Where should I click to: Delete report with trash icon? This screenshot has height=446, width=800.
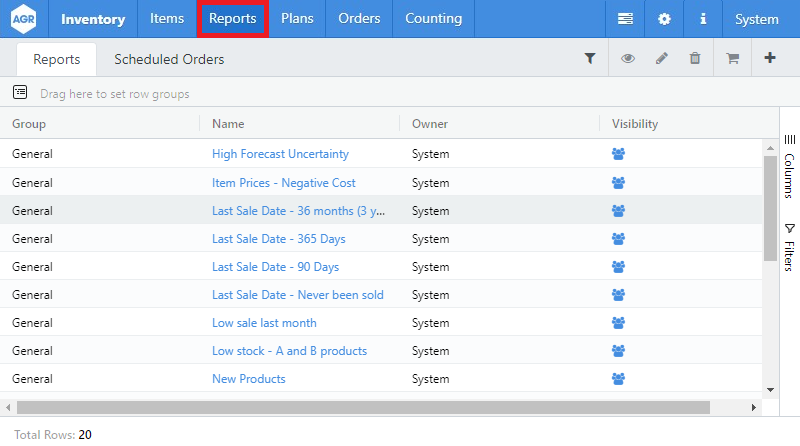[695, 59]
